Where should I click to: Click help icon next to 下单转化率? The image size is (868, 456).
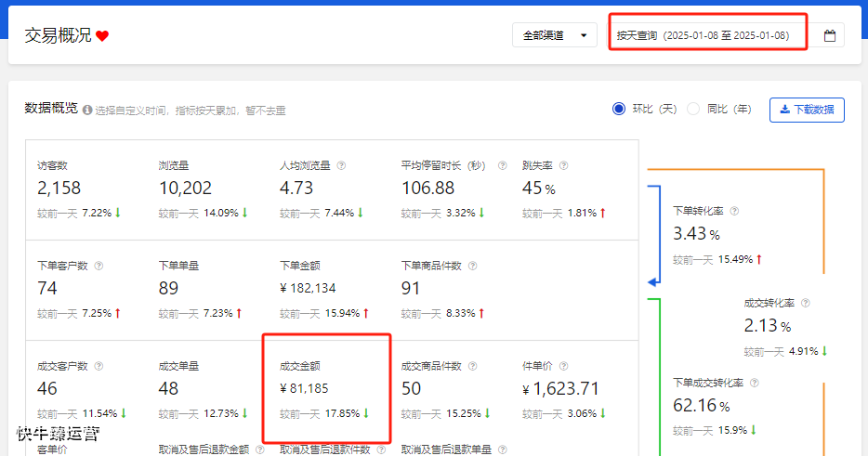(x=734, y=211)
